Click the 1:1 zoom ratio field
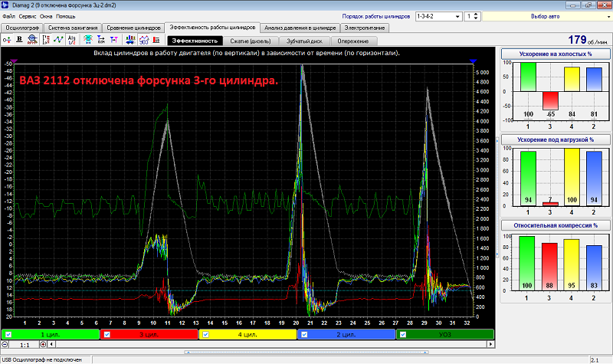The height and width of the screenshot is (364, 613). pos(25,345)
